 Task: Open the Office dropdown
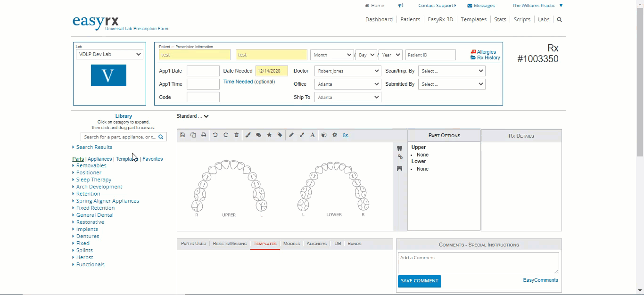click(x=348, y=84)
